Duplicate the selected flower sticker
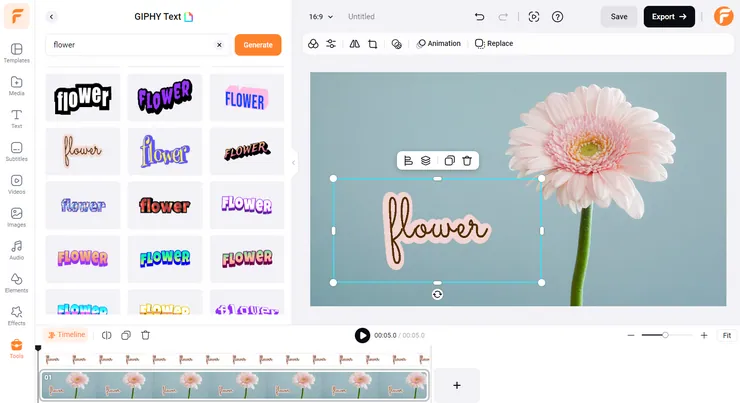Viewport: 740px width, 403px height. pyautogui.click(x=450, y=161)
